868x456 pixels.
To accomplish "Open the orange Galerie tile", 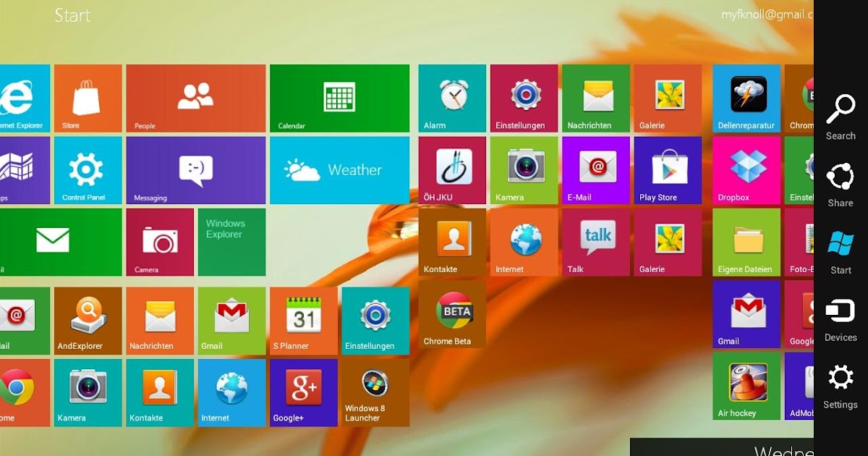I will (x=668, y=98).
